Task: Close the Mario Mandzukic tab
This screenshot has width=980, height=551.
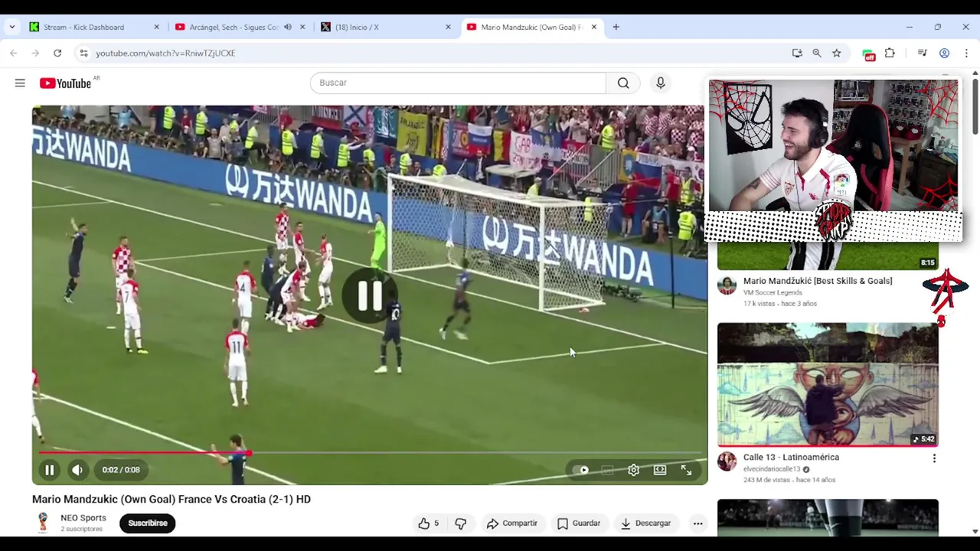Action: click(594, 27)
